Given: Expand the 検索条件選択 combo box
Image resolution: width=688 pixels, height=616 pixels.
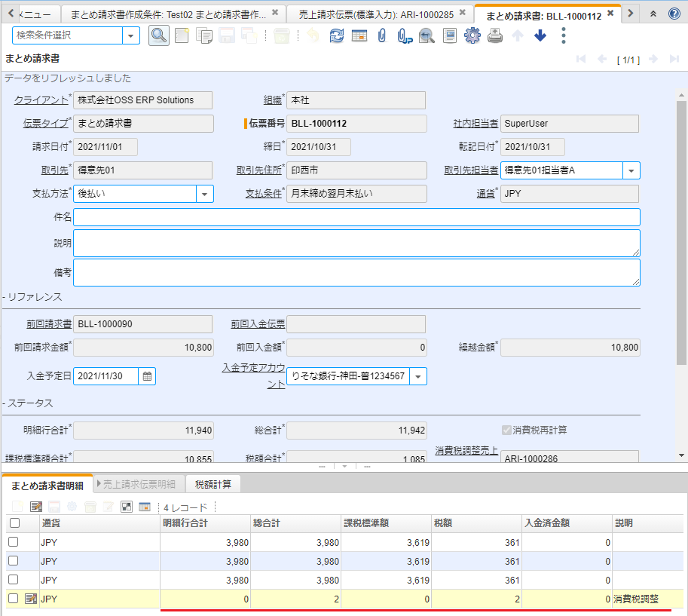Looking at the screenshot, I should click(x=131, y=35).
